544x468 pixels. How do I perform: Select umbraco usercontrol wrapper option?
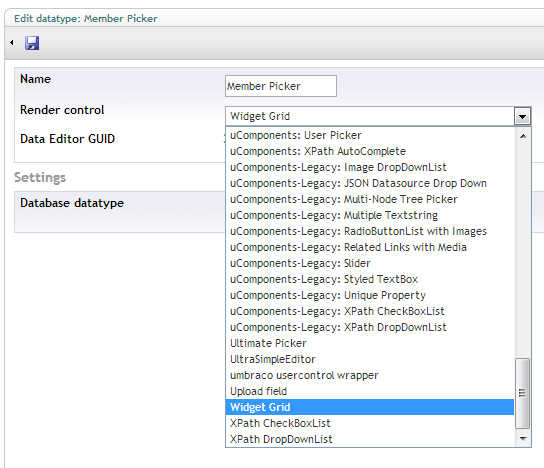click(370, 375)
